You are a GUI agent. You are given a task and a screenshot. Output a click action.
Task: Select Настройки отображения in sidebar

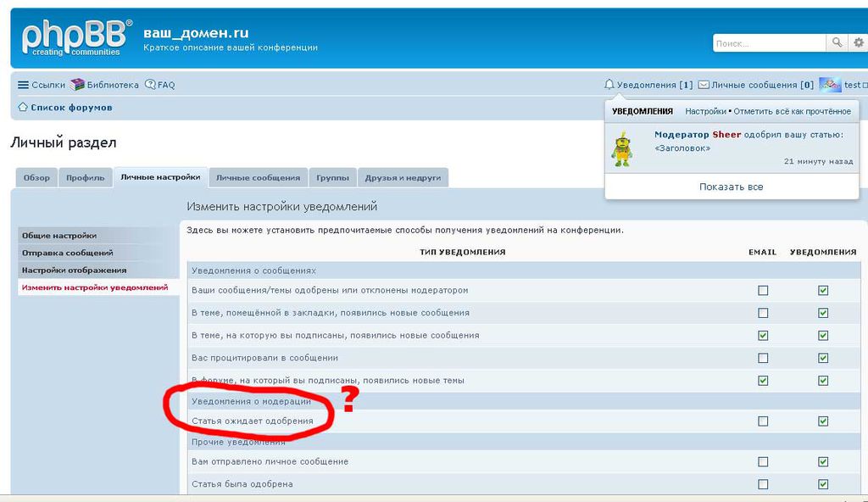[x=74, y=270]
